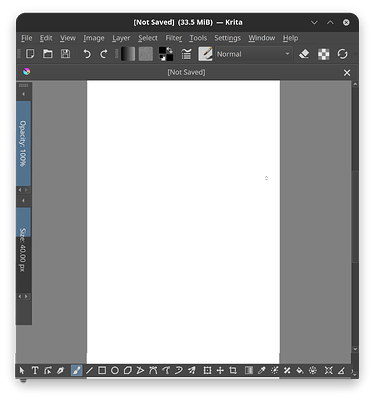Toggle eraser mode

[x=304, y=54]
